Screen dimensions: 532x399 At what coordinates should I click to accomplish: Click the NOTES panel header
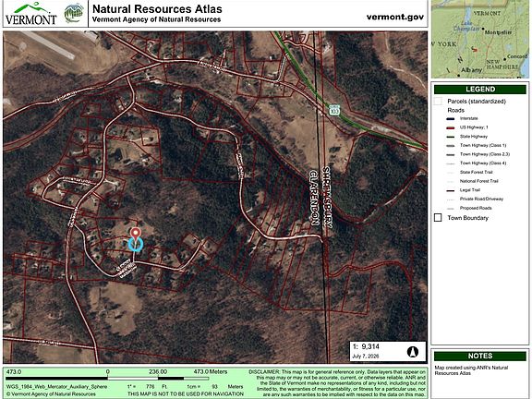[x=480, y=356]
